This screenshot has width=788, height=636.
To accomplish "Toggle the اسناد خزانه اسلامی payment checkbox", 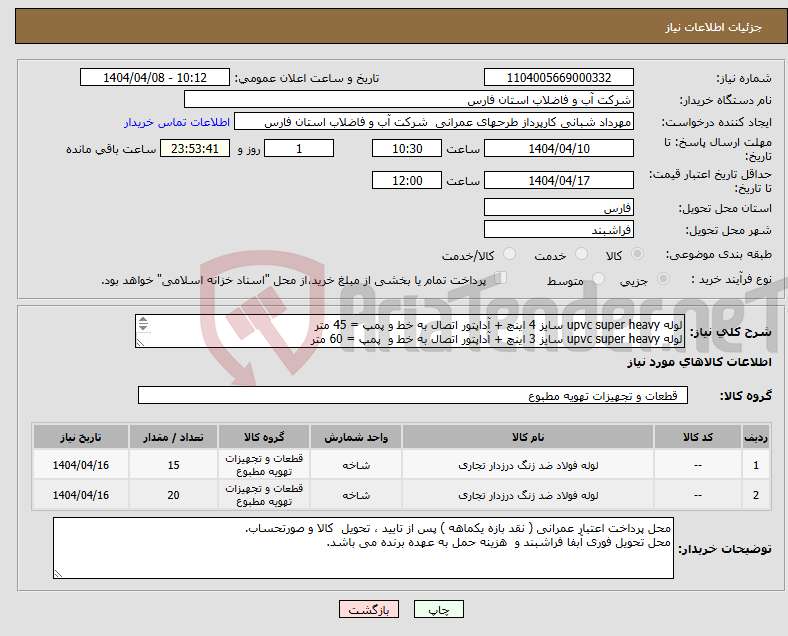I will (x=501, y=278).
